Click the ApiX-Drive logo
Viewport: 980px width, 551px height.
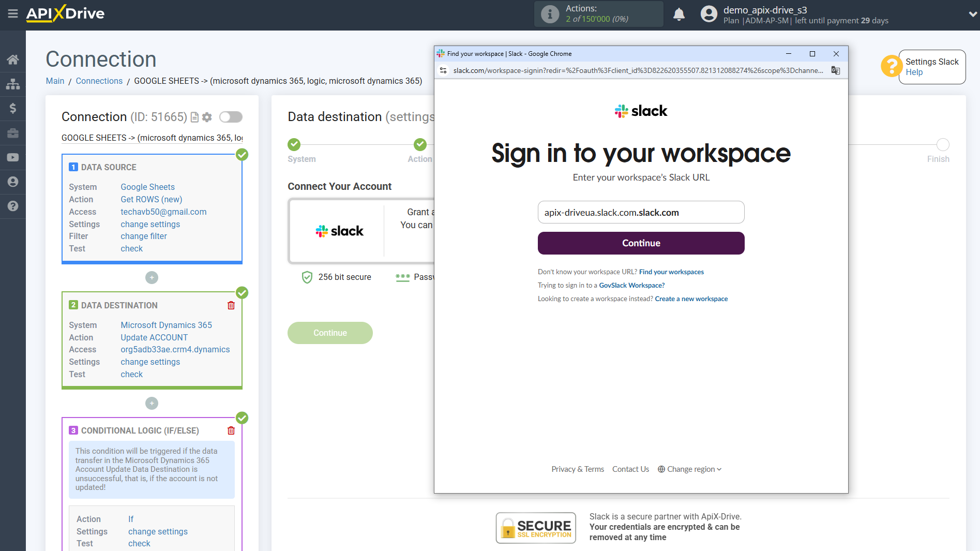click(65, 13)
